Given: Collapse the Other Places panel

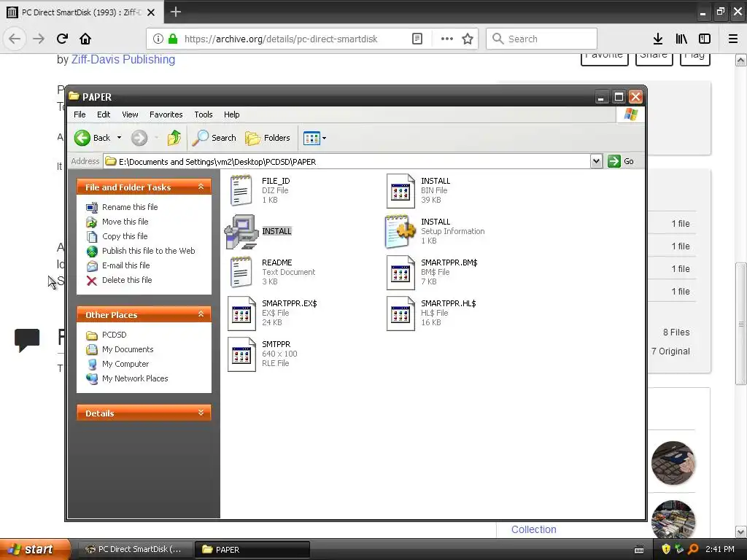Looking at the screenshot, I should point(201,315).
